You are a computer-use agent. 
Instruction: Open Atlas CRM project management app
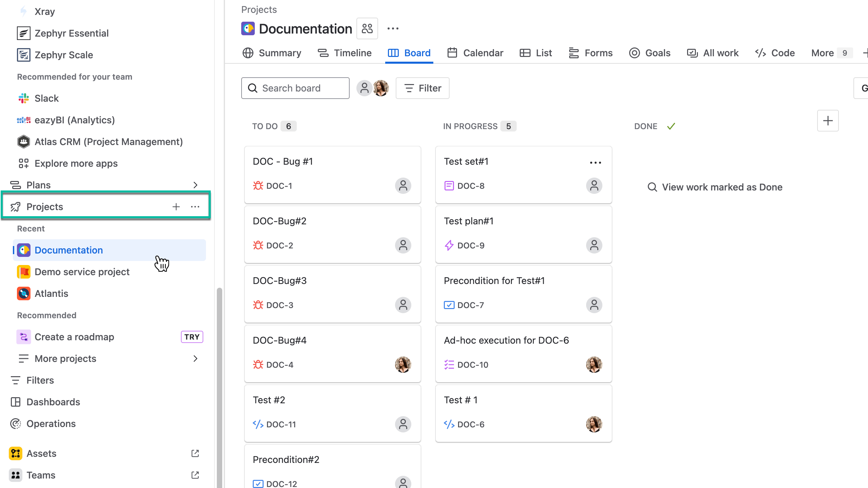108,142
